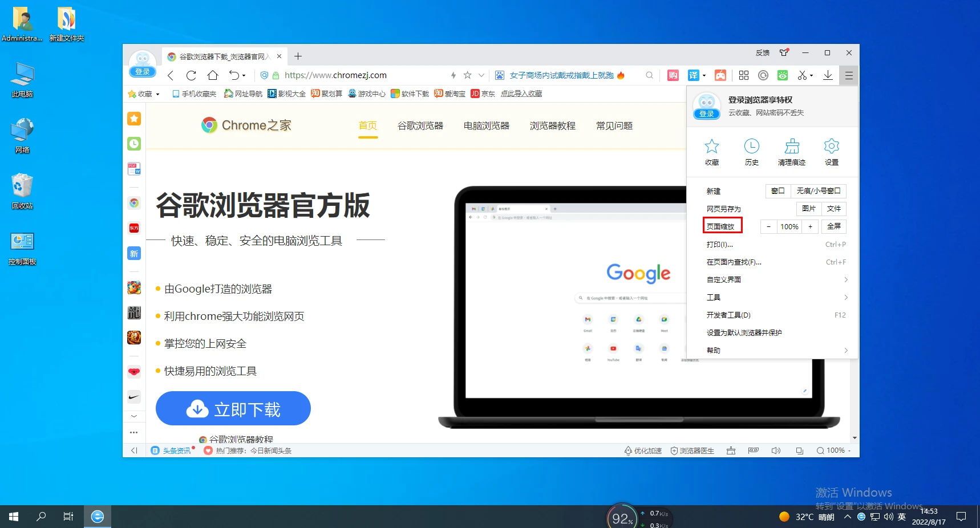Open the skin shirt icon
Image resolution: width=980 pixels, height=528 pixels.
click(x=784, y=52)
